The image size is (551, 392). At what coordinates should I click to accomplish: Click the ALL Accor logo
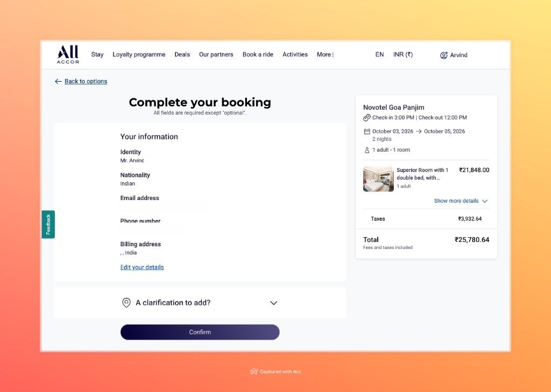(x=68, y=54)
